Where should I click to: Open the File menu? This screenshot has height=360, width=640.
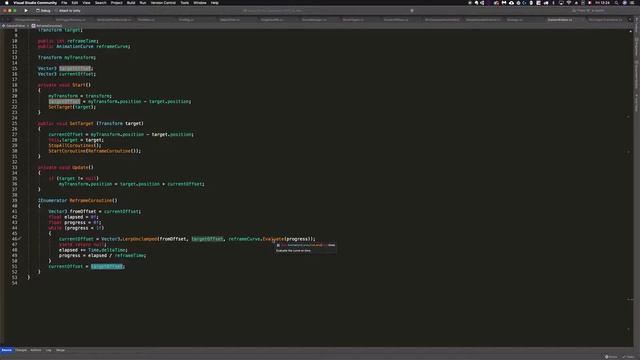64,2
